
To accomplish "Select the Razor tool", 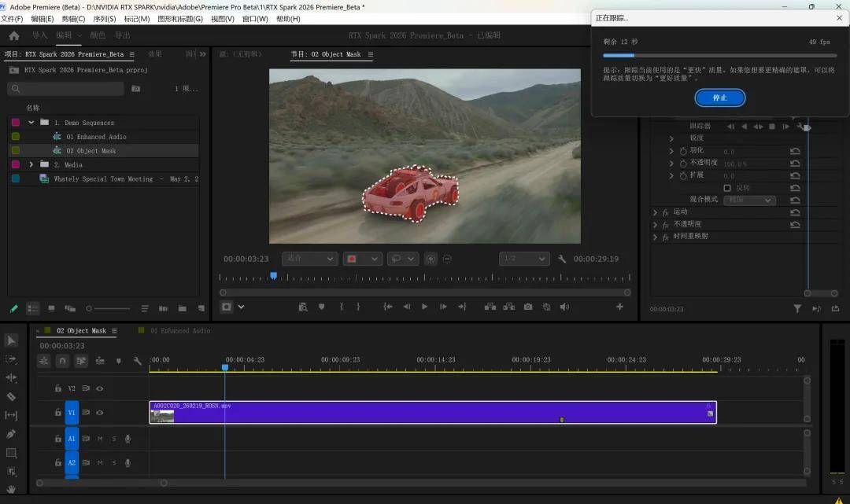I will pyautogui.click(x=11, y=397).
